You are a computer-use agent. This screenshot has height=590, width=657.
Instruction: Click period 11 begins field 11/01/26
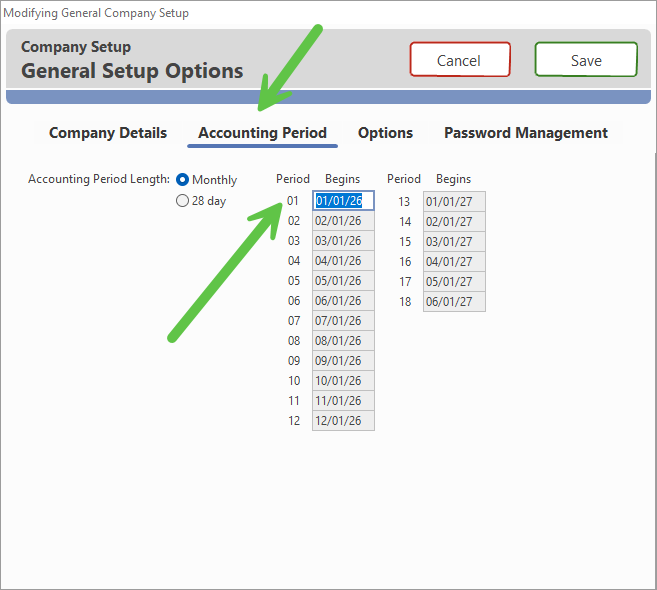(x=343, y=401)
